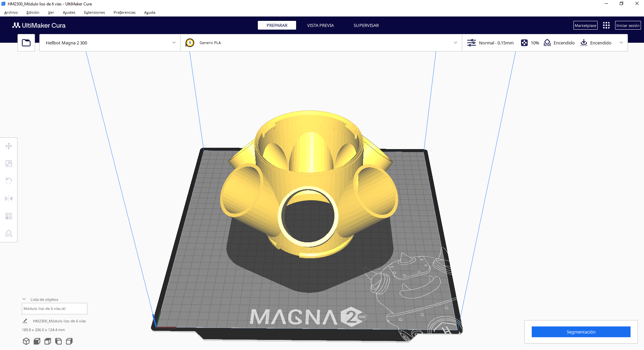Select the Rotate tool in left toolbar
The image size is (644, 350).
[x=9, y=181]
